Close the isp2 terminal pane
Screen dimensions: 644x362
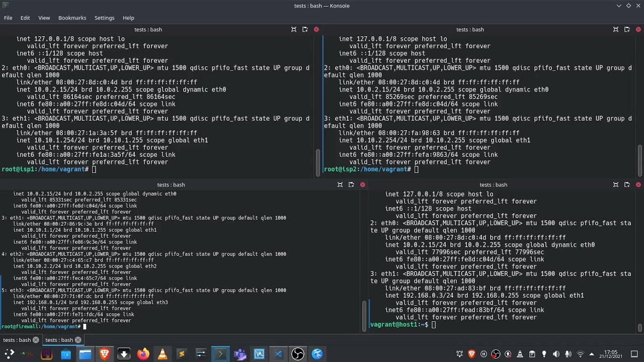(638, 30)
